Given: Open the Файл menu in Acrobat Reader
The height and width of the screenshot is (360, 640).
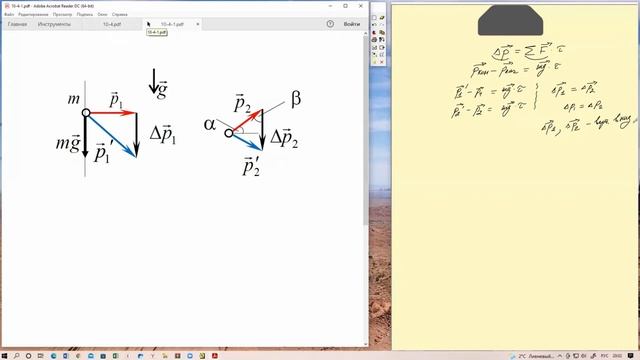Looking at the screenshot, I should [x=9, y=14].
